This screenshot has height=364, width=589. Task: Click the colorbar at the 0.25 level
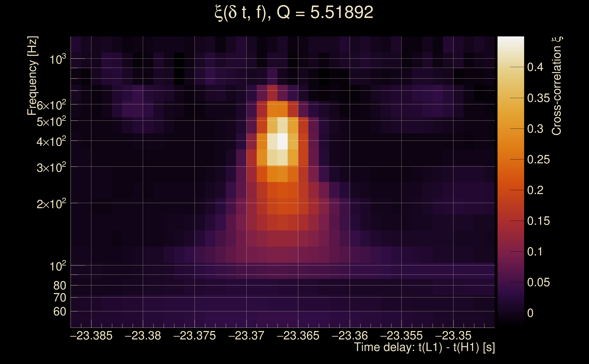(x=510, y=159)
